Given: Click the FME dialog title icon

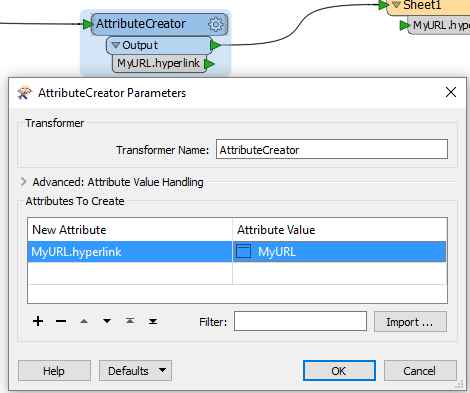Looking at the screenshot, I should pos(25,93).
